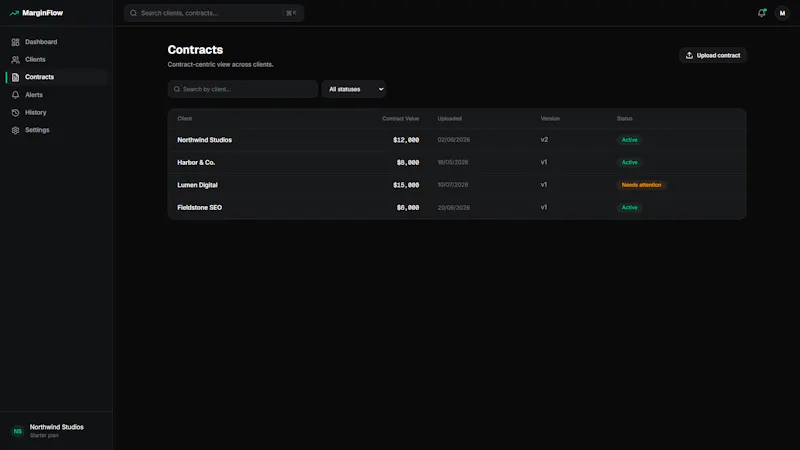800x450 pixels.
Task: Click the Contract Value column header
Action: (x=401, y=118)
